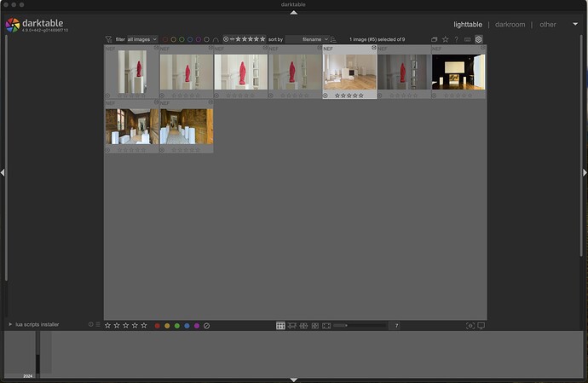
Task: Toggle focus peaking icon in bottom toolbar
Action: pyautogui.click(x=470, y=326)
